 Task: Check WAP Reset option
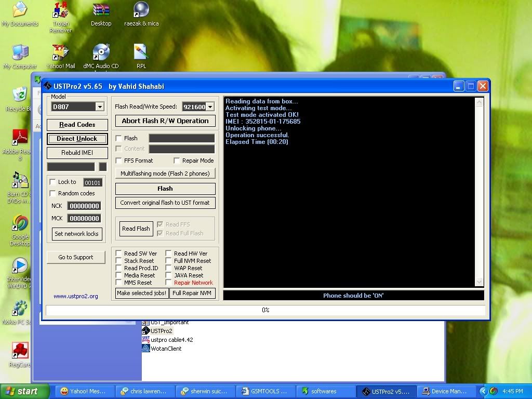pyautogui.click(x=169, y=268)
